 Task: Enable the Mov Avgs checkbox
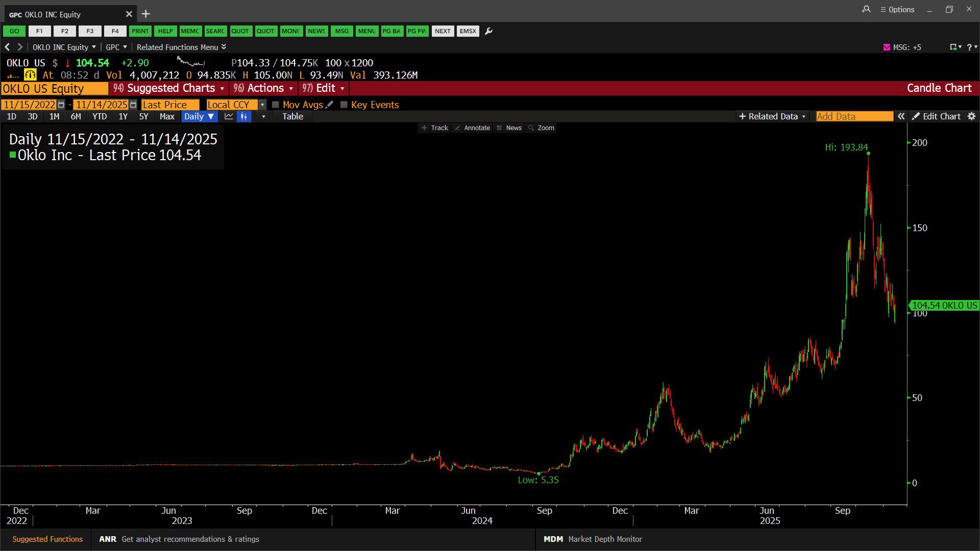(276, 105)
